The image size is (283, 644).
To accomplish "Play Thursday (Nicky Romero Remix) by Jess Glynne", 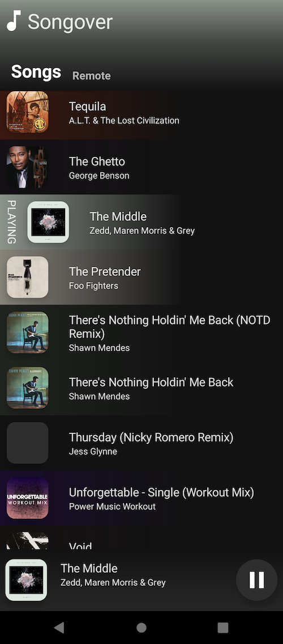I will [x=141, y=443].
